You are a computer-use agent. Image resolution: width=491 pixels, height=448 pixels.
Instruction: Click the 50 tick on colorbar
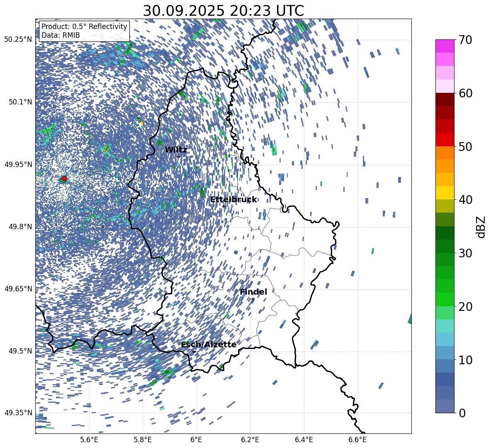(466, 146)
